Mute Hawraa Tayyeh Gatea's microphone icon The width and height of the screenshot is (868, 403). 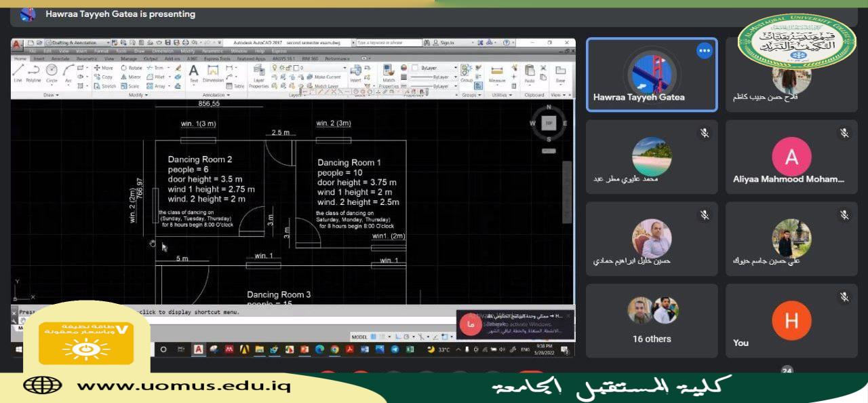(x=704, y=50)
